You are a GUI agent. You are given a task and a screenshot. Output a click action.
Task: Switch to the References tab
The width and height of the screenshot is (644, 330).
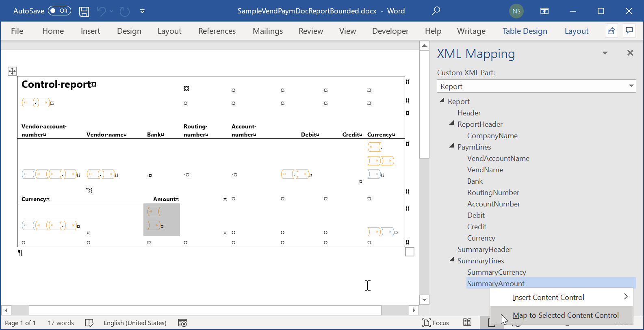tap(217, 31)
